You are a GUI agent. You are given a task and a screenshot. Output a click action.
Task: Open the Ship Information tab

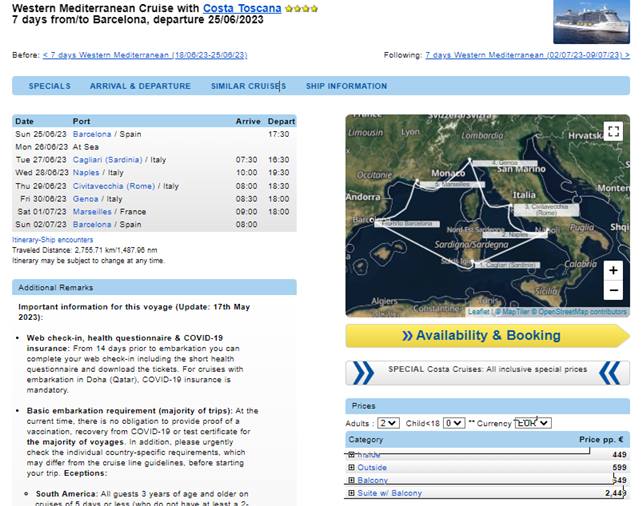[346, 86]
